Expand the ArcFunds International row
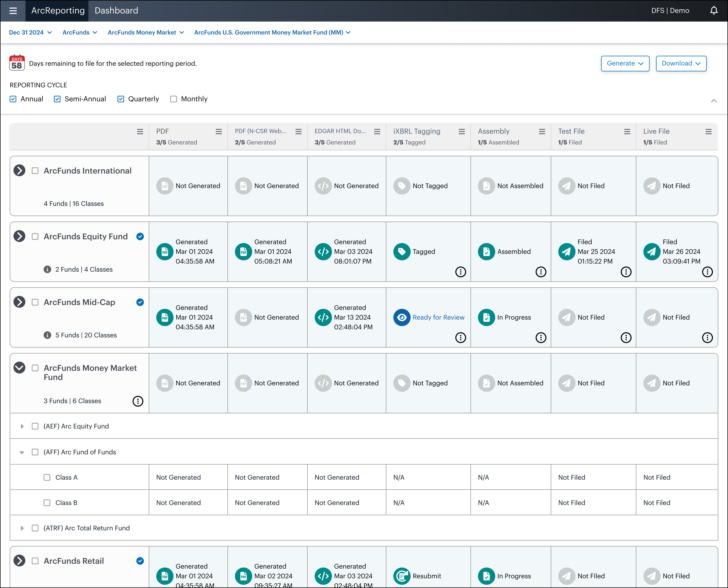This screenshot has width=728, height=588. click(20, 171)
